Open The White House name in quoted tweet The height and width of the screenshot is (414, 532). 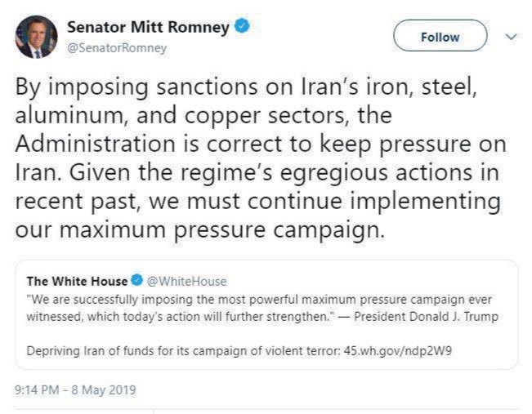[x=77, y=282]
